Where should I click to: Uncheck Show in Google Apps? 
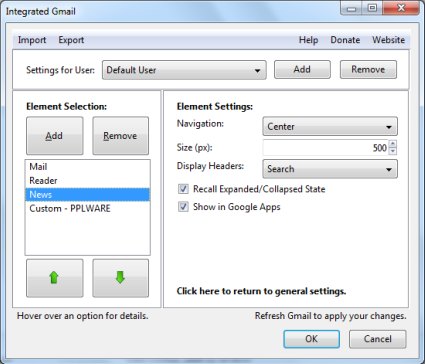tap(183, 207)
